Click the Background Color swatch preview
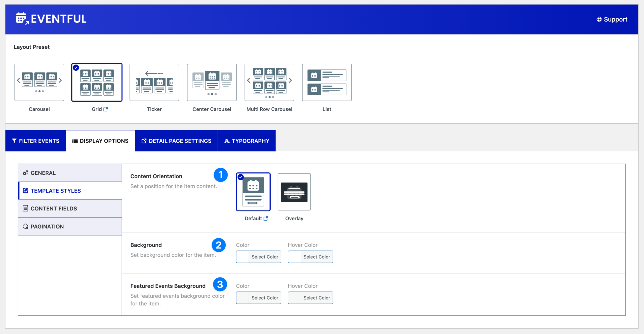This screenshot has width=644, height=334. coord(243,257)
